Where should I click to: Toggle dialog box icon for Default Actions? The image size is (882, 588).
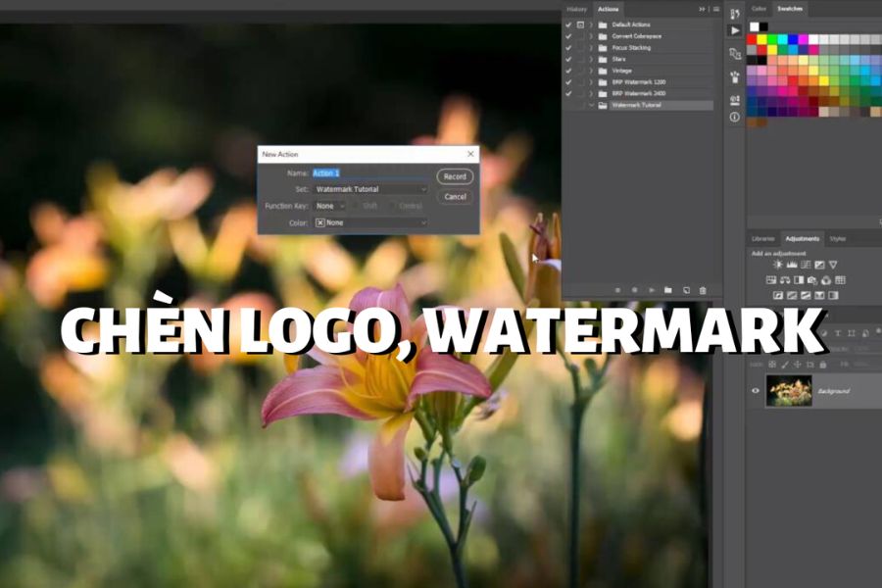pos(580,24)
